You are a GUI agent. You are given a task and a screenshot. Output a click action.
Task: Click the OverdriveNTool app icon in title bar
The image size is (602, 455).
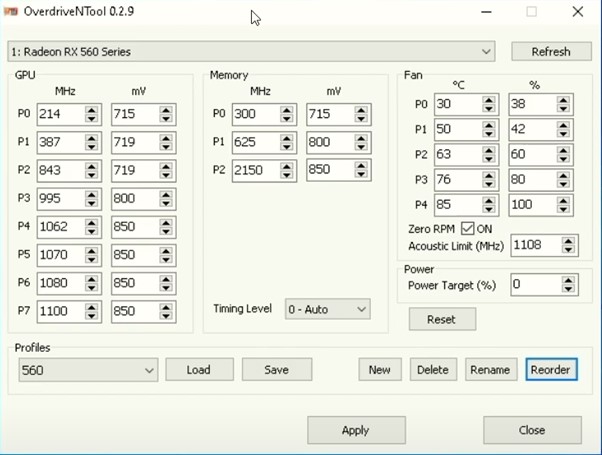(x=11, y=12)
